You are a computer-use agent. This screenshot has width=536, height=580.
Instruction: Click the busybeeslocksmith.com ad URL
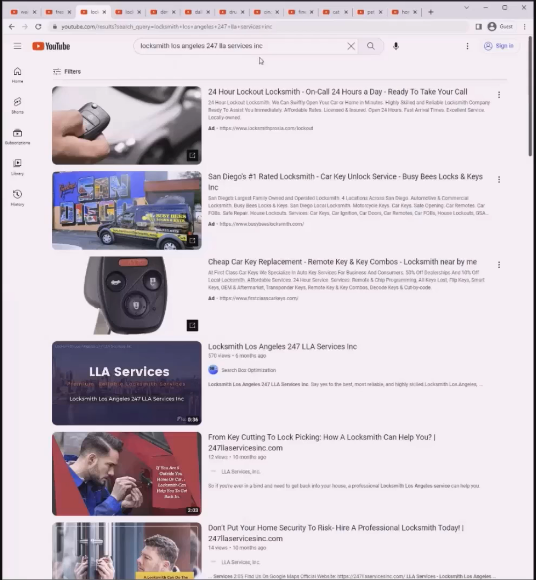[262, 224]
